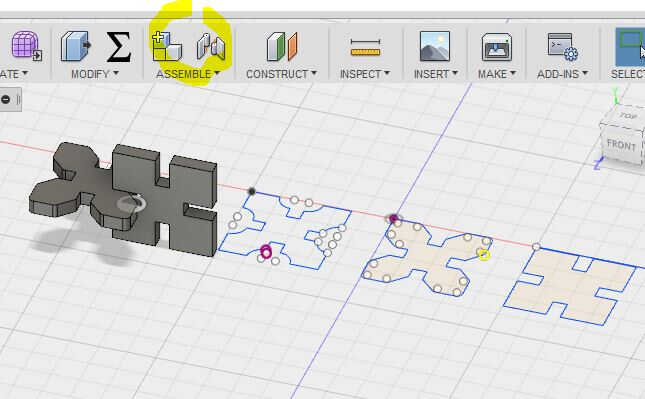Click the 3D Print make icon

[x=497, y=47]
